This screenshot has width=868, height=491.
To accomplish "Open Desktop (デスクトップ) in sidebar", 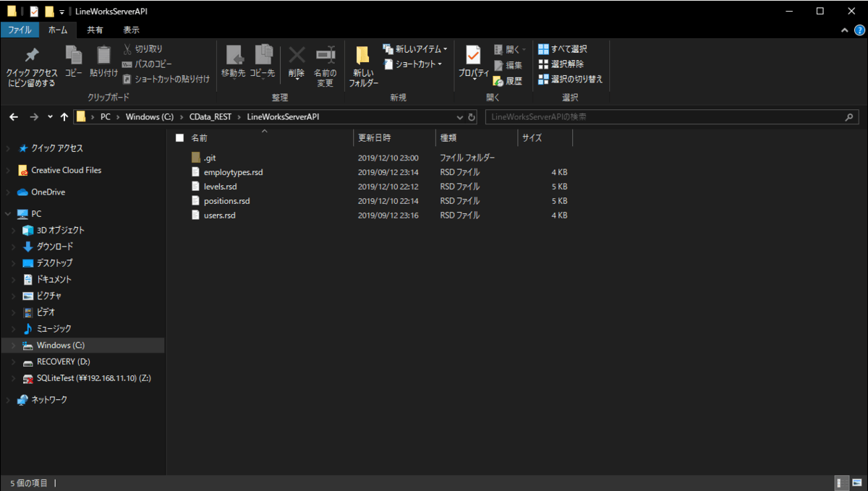I will point(54,263).
